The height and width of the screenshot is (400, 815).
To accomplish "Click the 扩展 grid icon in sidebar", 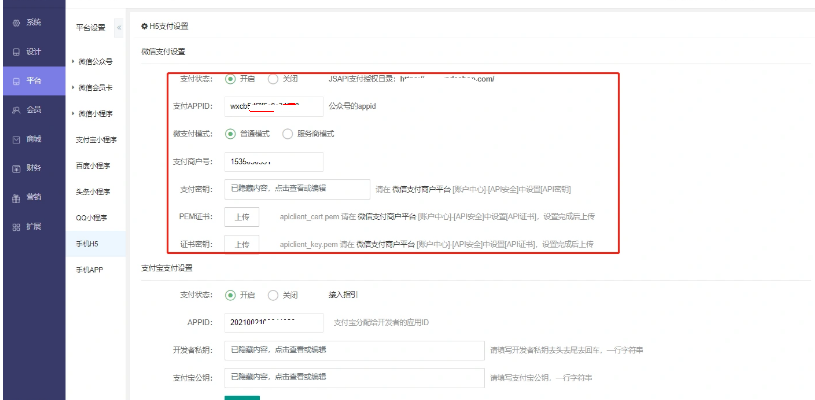I will coord(14,227).
